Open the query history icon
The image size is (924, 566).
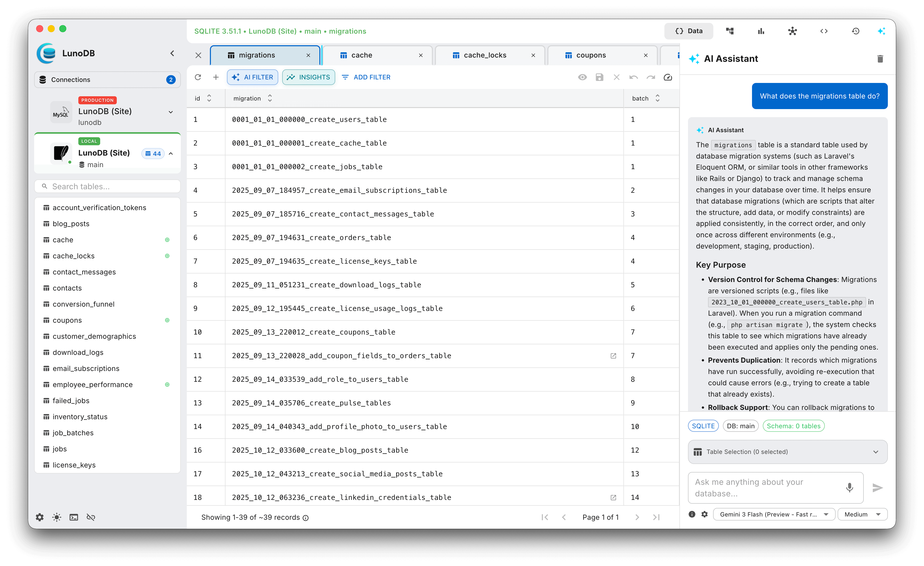[856, 31]
